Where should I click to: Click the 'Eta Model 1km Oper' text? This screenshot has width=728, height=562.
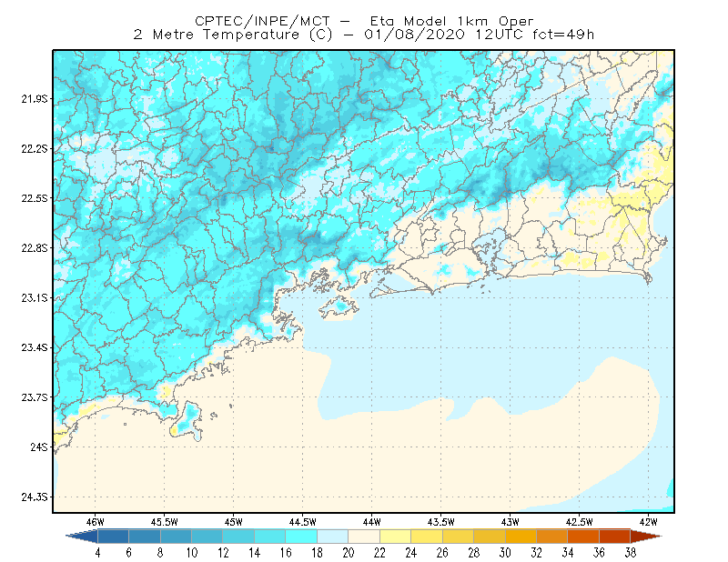(x=451, y=21)
